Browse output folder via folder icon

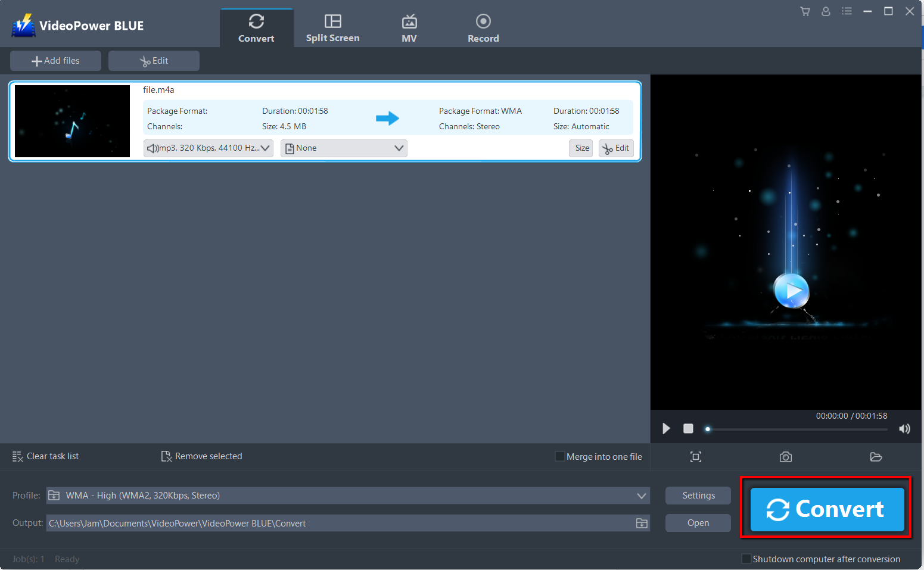click(x=642, y=523)
